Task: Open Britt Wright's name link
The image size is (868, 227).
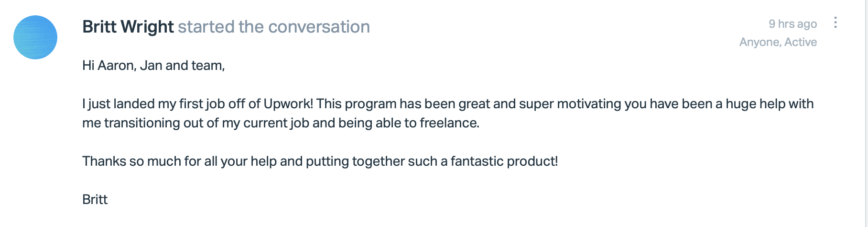Action: pyautogui.click(x=128, y=27)
